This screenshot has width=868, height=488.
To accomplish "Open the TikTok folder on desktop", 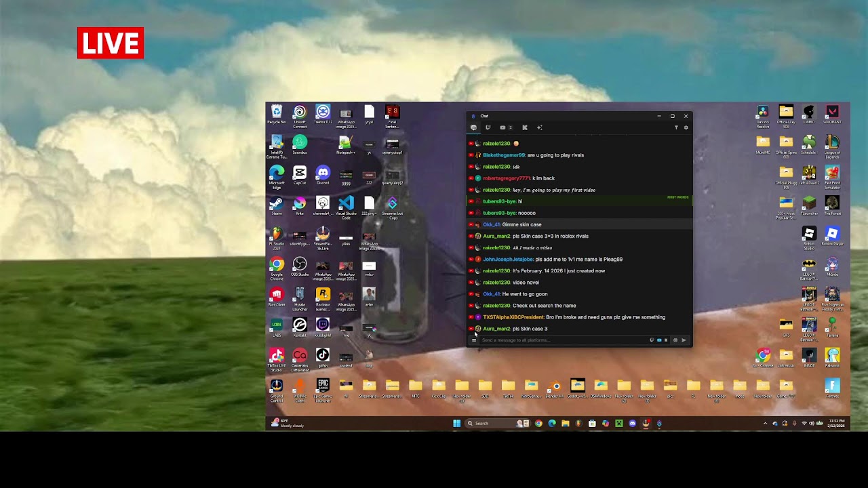I will [x=508, y=388].
